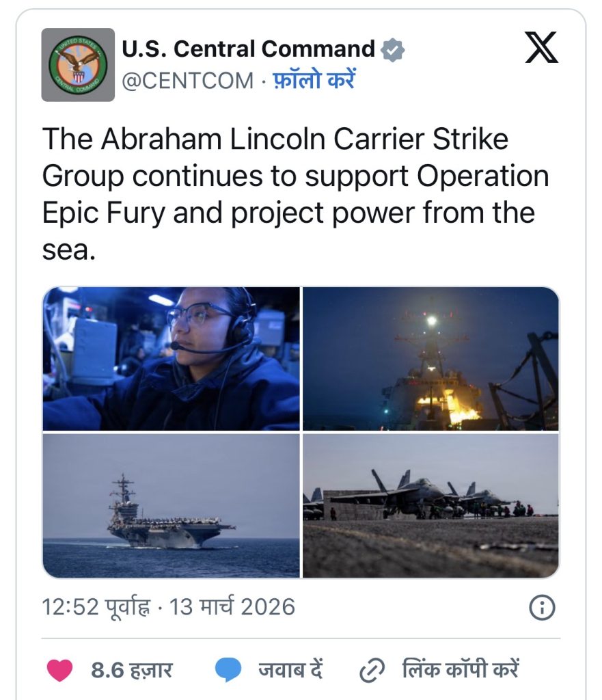Viewport: 602px width, 700px height.
Task: Click the U.S. Central Command profile avatar
Action: coord(78,65)
